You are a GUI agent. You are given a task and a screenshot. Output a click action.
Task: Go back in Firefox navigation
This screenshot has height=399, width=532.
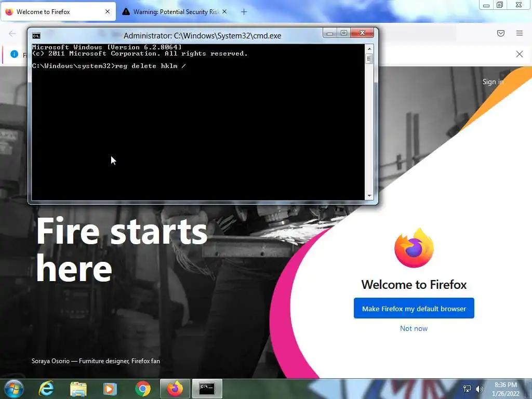point(12,33)
